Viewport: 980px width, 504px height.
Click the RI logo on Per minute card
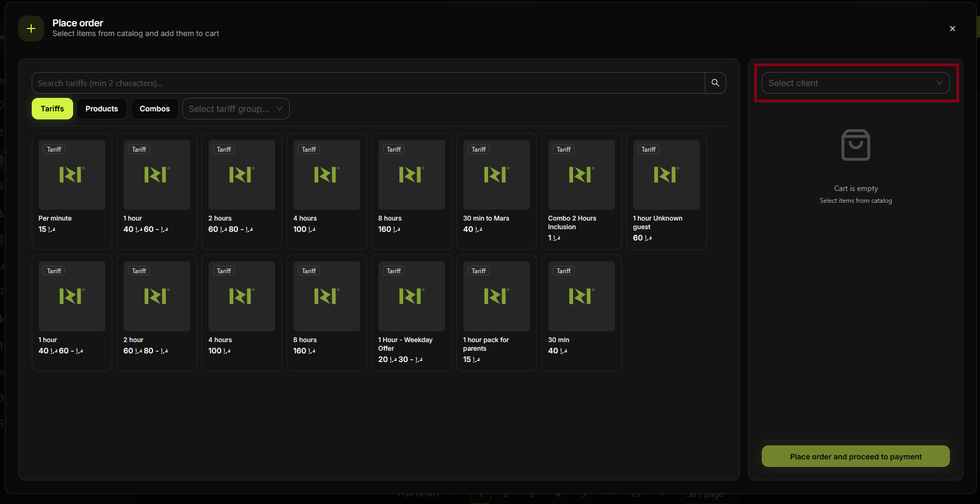pyautogui.click(x=71, y=174)
